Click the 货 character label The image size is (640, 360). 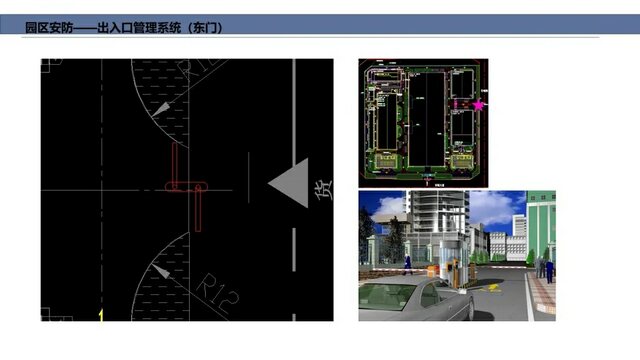click(x=323, y=190)
